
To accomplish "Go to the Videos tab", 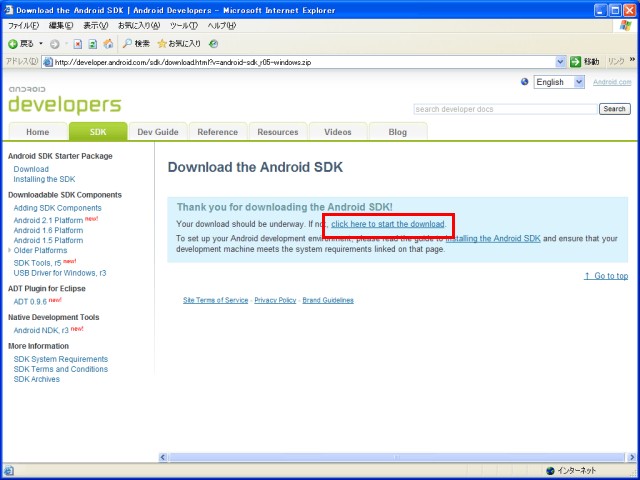I will 338,132.
